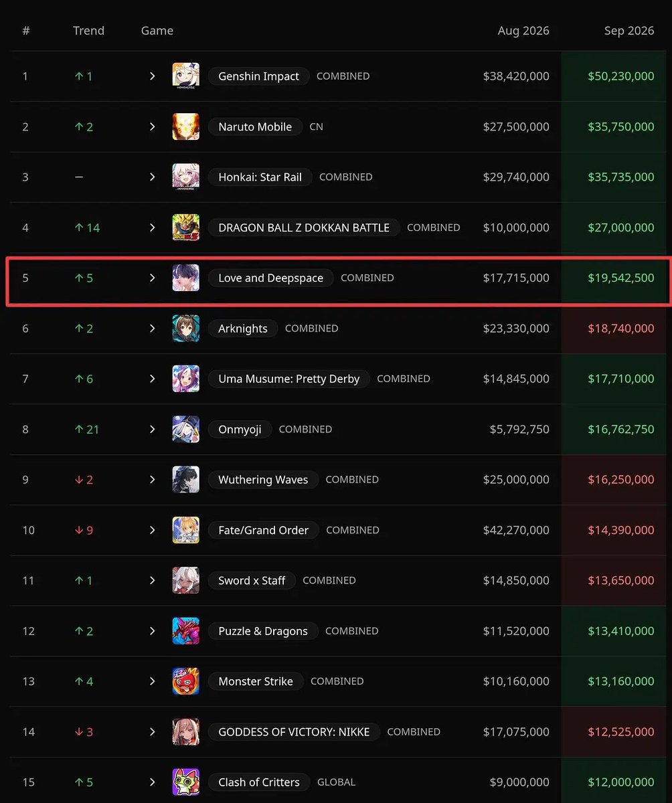The height and width of the screenshot is (803, 672).
Task: Sort by the Sep 2026 column header
Action: point(628,31)
